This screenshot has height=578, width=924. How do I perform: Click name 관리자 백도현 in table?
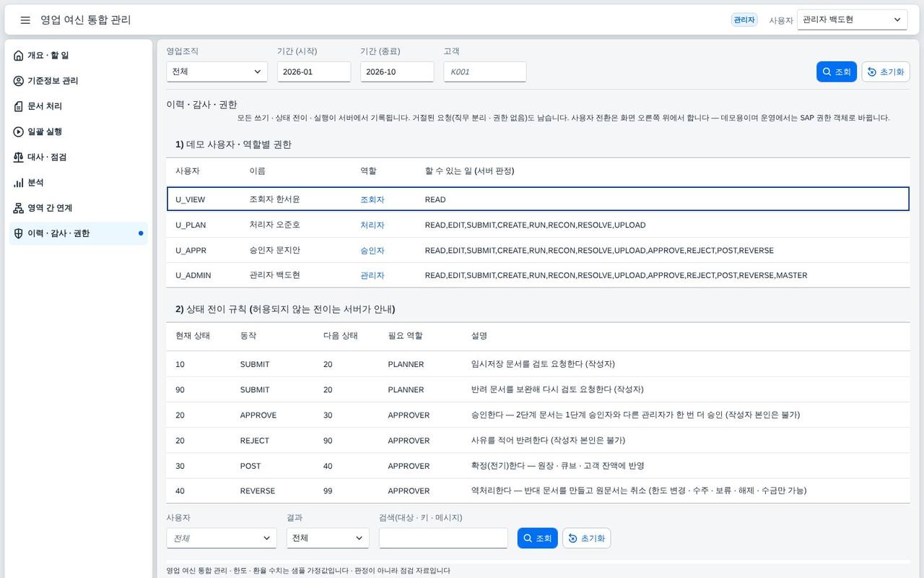pyautogui.click(x=274, y=275)
